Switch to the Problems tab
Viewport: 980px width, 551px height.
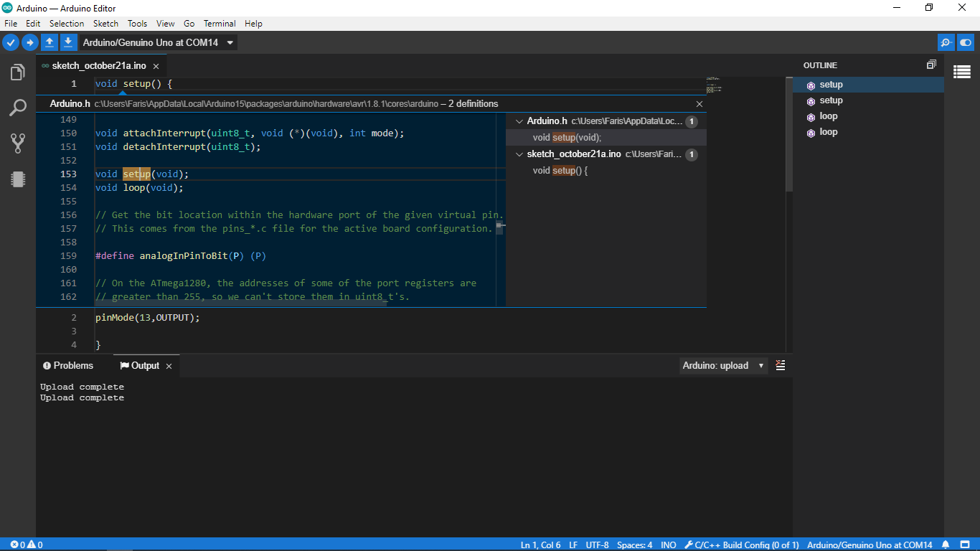(68, 366)
